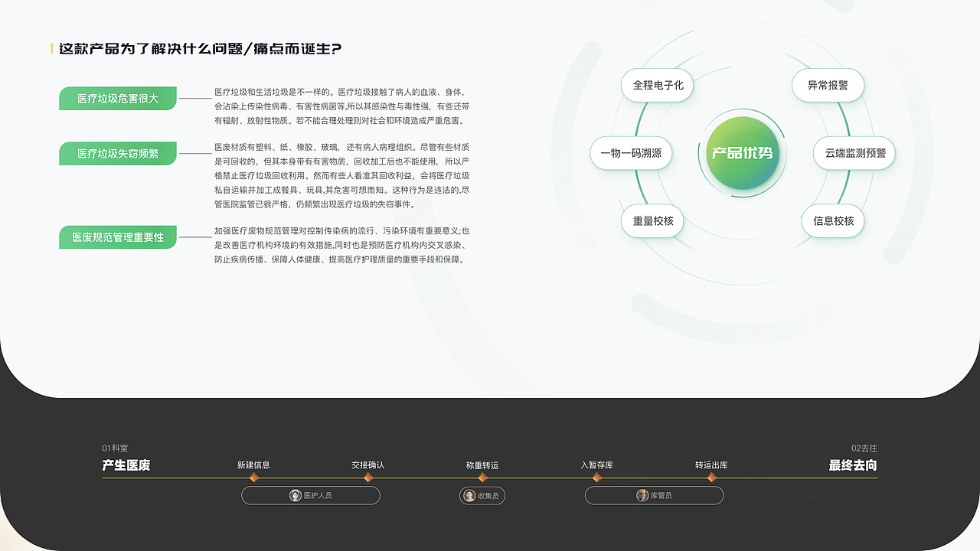Select the 信息校核 feature pill
980x551 pixels.
pos(833,221)
